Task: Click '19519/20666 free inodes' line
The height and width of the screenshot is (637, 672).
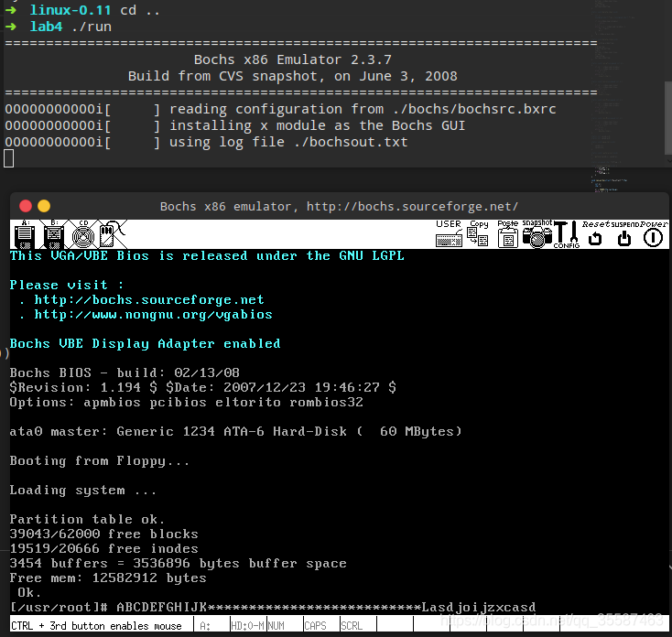Action: (104, 548)
